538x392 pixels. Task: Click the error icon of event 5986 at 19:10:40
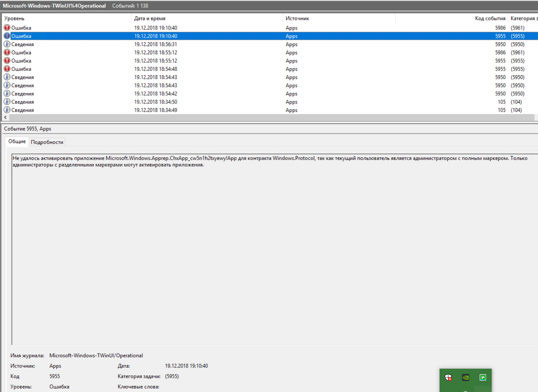[7, 28]
